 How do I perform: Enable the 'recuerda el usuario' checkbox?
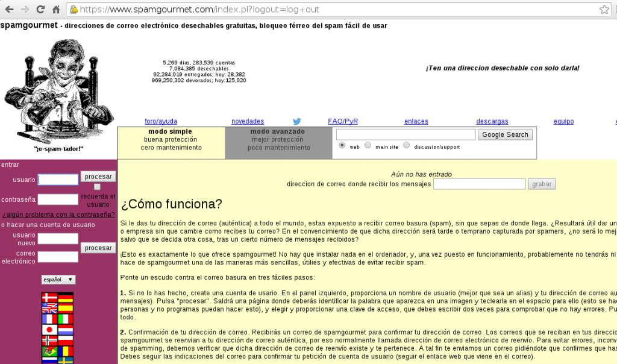coord(97,187)
